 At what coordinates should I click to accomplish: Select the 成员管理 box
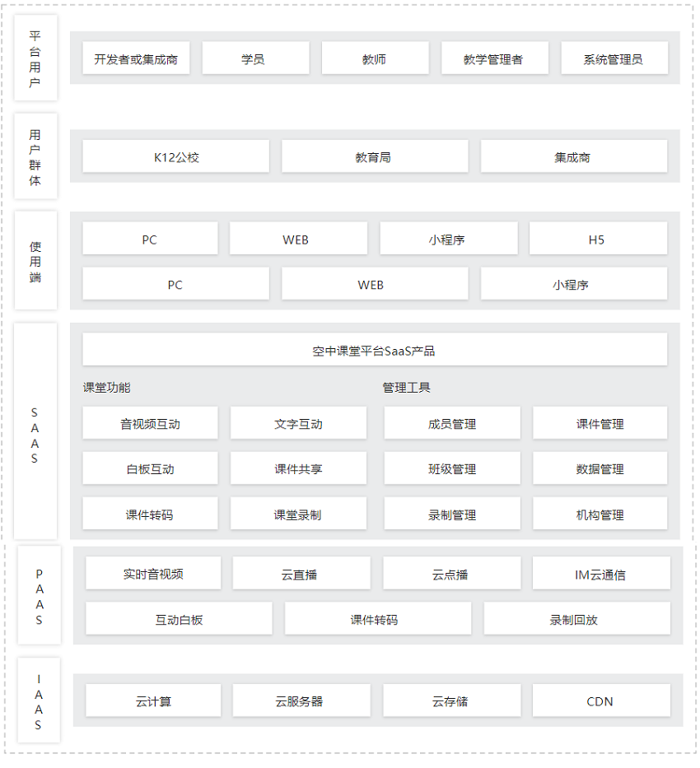[x=452, y=423]
